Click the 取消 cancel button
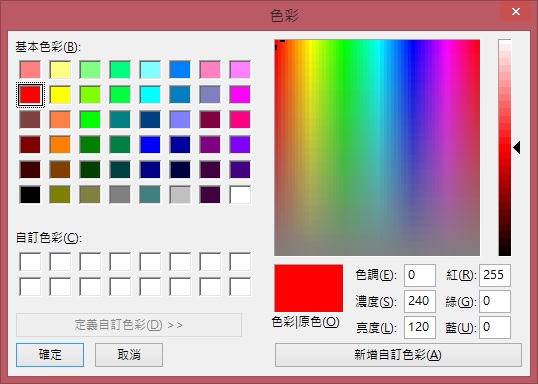The image size is (538, 384). tap(129, 355)
